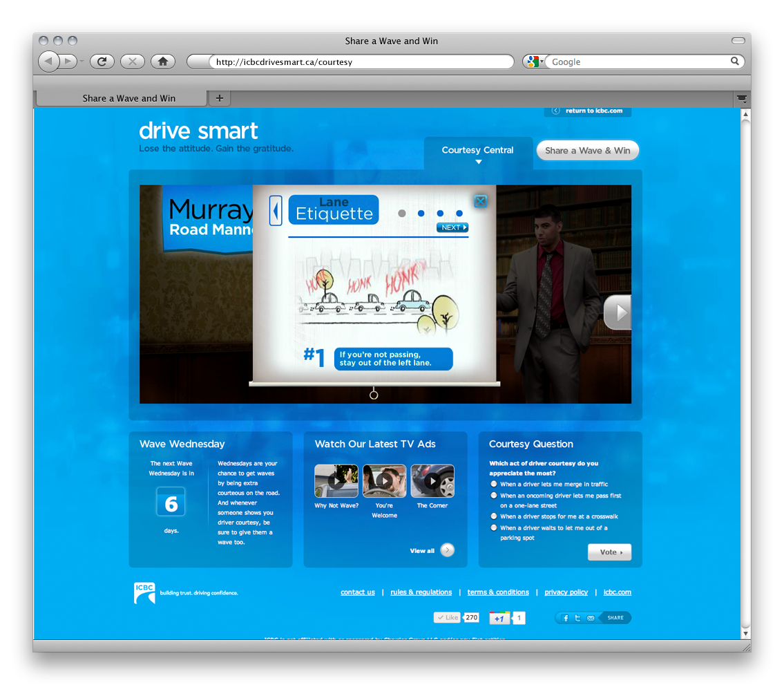784x685 pixels.
Task: Click the 'return to icbc.com' link
Action: [x=588, y=111]
